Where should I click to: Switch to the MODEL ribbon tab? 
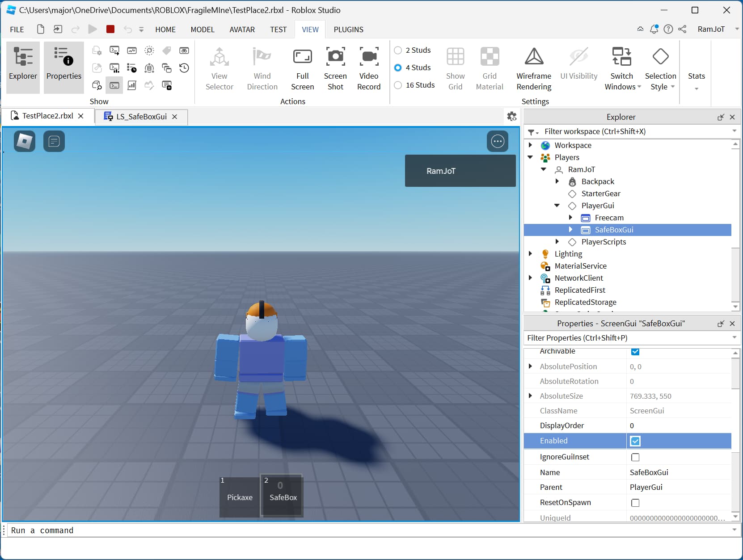pyautogui.click(x=203, y=29)
